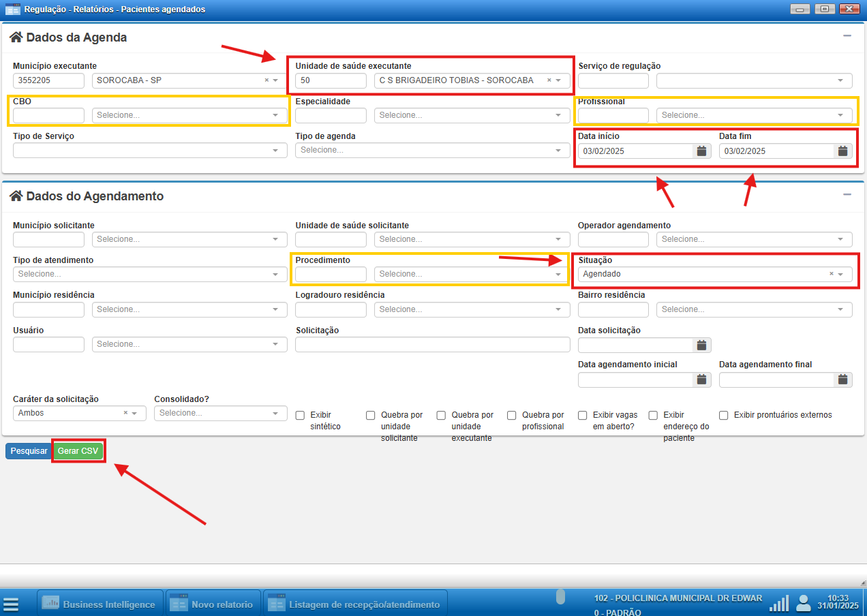Expand the Tipo de agenda dropdown

point(432,150)
